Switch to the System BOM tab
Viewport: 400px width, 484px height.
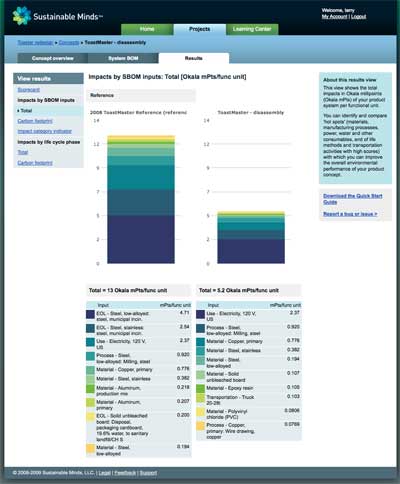click(x=123, y=58)
